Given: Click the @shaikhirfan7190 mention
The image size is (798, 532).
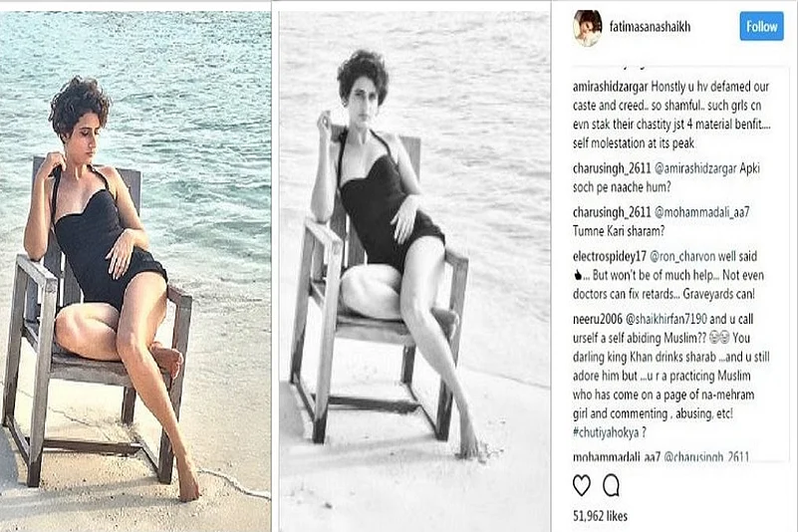Looking at the screenshot, I should pyautogui.click(x=665, y=319).
